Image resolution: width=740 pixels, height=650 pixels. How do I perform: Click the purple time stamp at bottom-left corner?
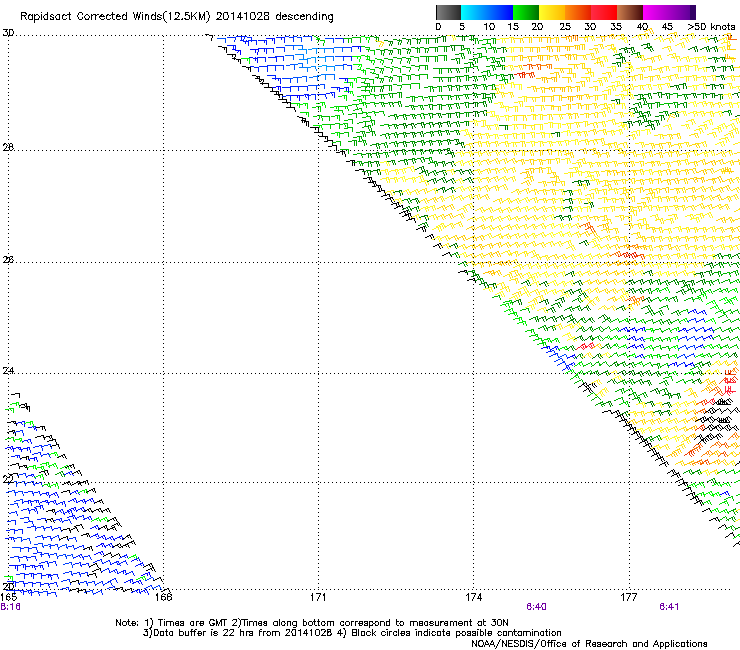pyautogui.click(x=10, y=607)
